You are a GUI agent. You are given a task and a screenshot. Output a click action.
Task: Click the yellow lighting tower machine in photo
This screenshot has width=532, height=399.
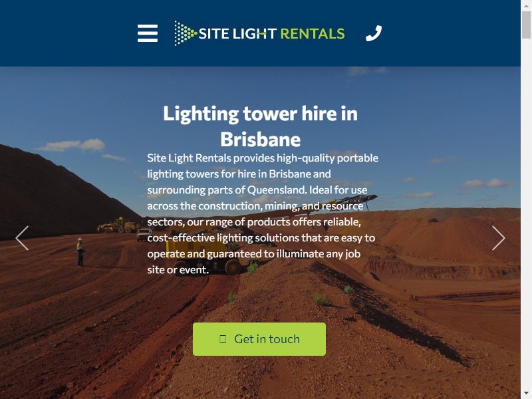click(x=203, y=255)
